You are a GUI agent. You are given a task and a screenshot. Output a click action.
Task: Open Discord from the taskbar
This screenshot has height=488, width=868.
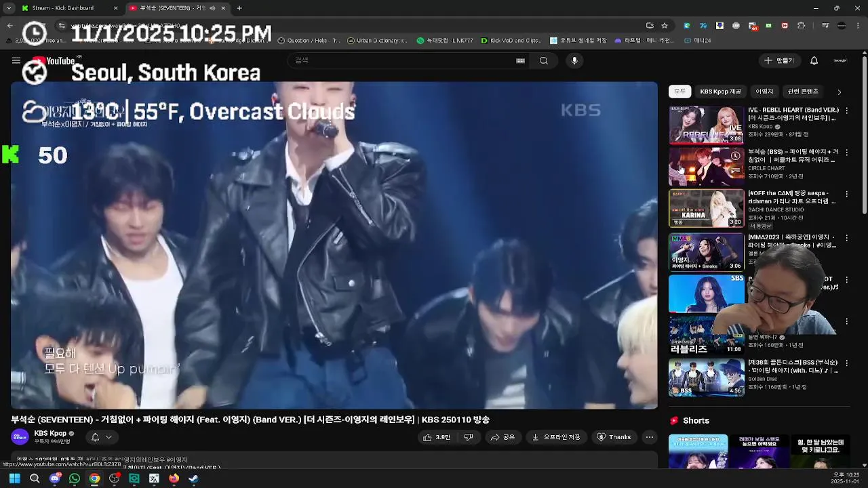point(55,479)
